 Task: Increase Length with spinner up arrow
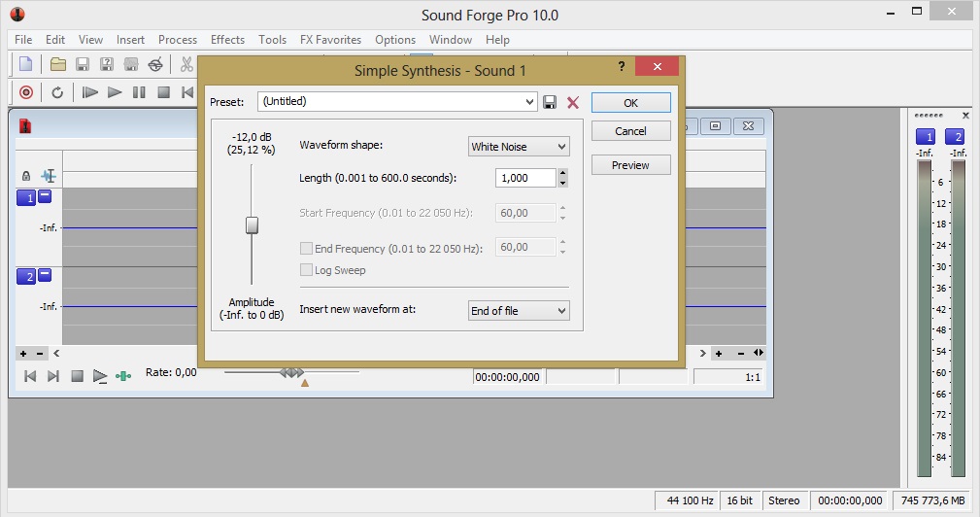pyautogui.click(x=563, y=173)
